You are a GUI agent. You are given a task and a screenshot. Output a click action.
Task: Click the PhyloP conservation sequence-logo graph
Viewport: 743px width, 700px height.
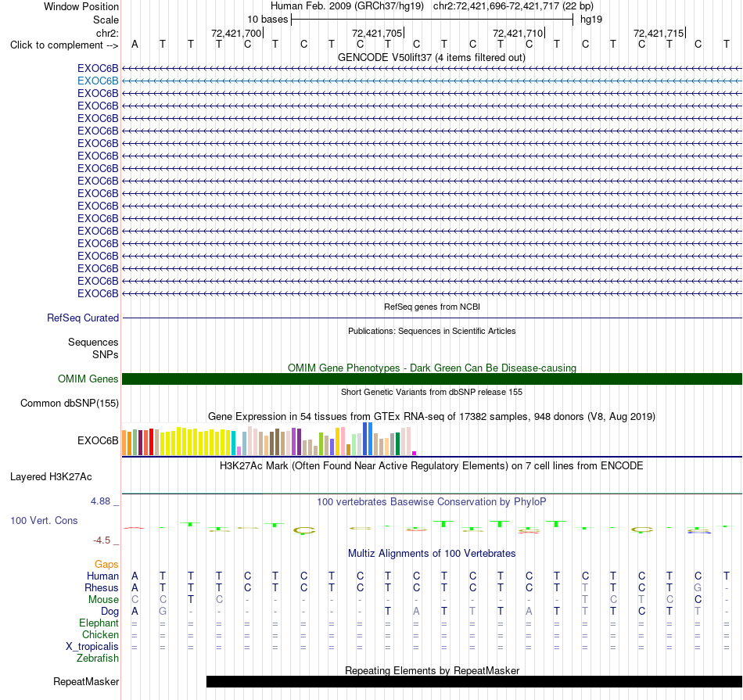coord(432,527)
